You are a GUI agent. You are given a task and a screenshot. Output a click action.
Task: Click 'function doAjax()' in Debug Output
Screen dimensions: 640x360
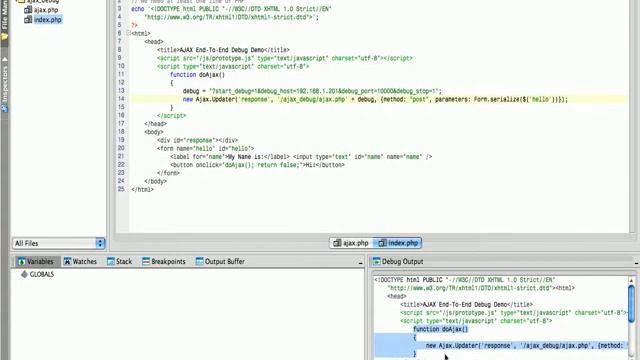[440, 329]
